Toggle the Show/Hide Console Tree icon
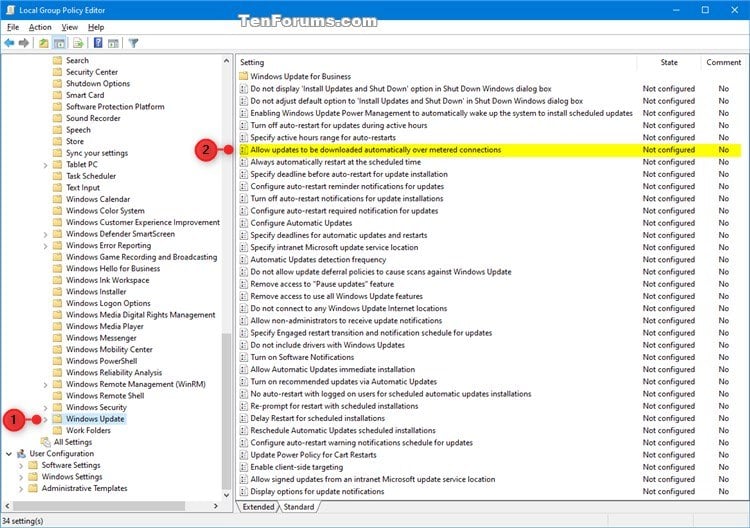The height and width of the screenshot is (528, 750). click(59, 44)
